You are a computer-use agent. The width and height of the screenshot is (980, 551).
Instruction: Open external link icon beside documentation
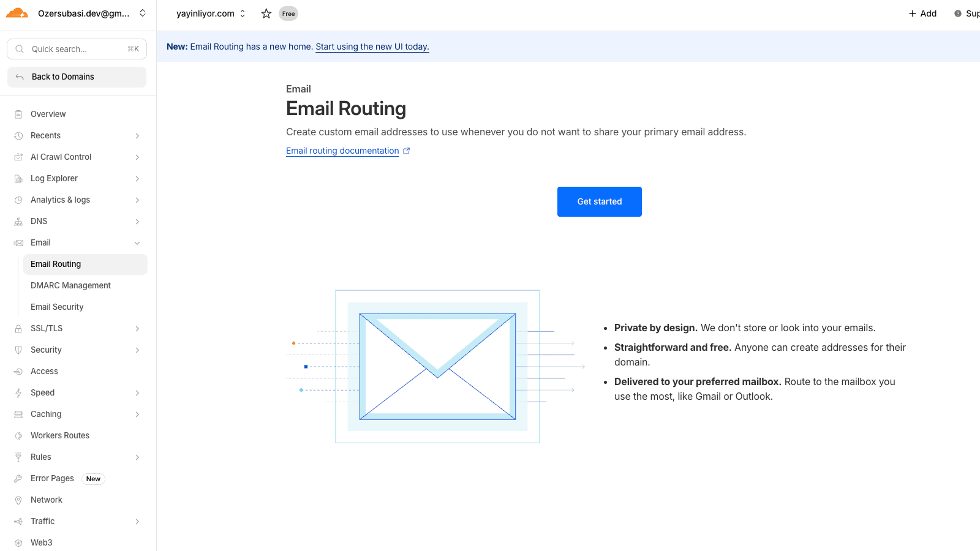click(x=406, y=151)
